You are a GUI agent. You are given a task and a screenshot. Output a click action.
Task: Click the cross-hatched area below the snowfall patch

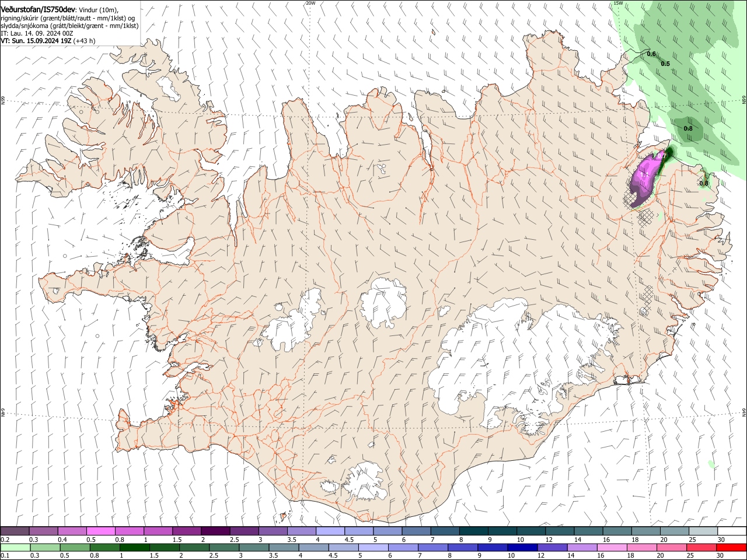click(645, 218)
